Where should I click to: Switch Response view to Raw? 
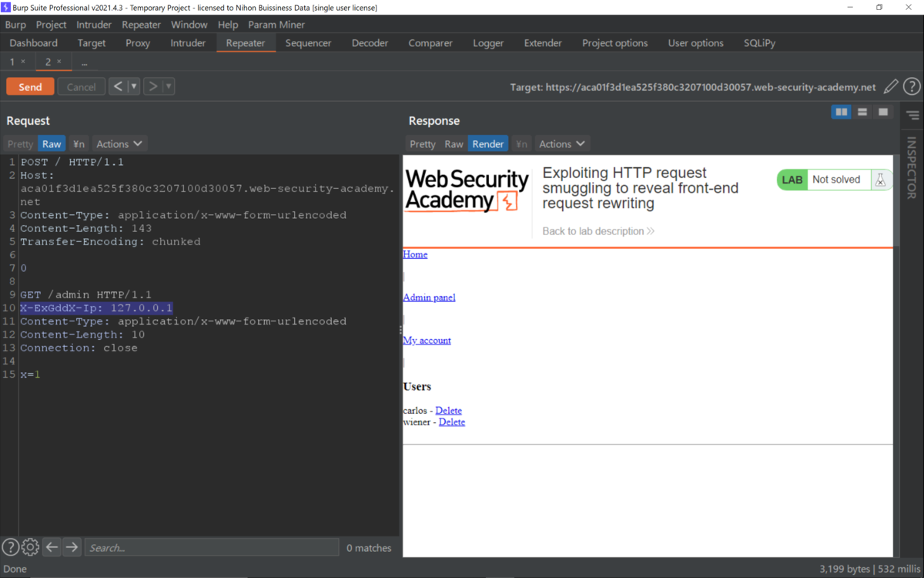coord(454,144)
